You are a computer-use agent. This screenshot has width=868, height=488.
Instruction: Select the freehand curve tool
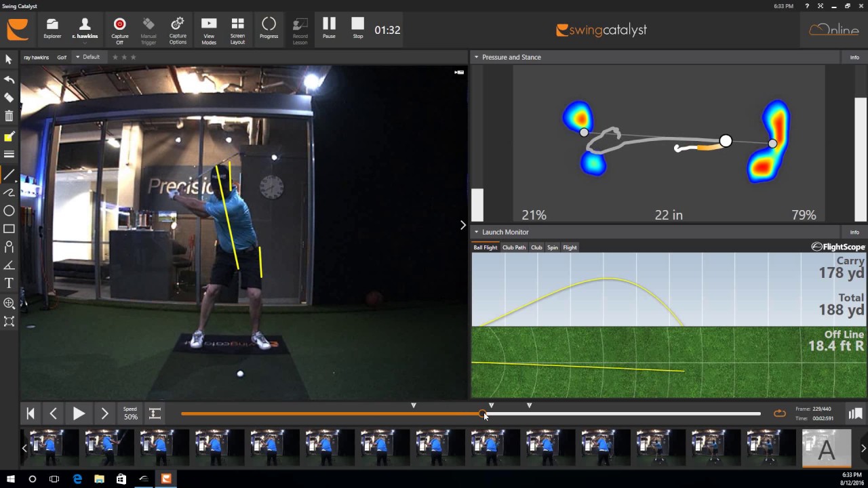point(9,193)
